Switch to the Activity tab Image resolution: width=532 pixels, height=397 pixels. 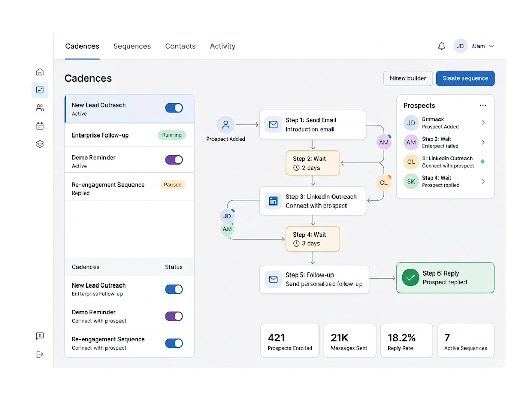222,46
